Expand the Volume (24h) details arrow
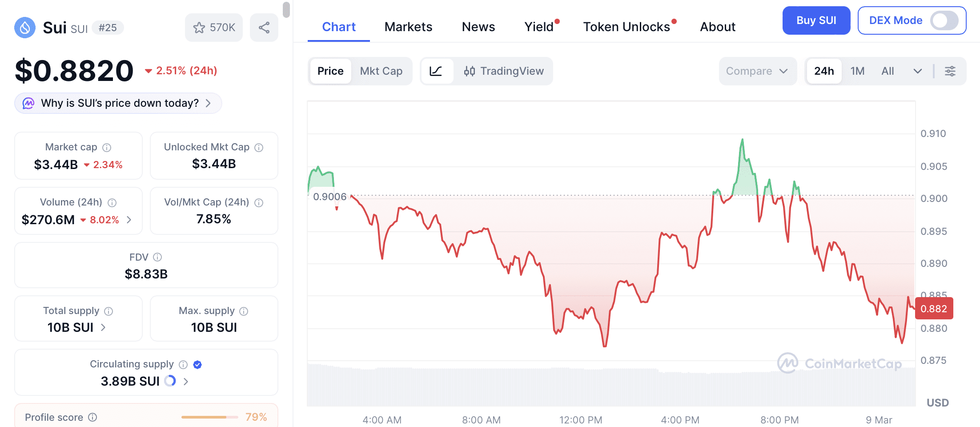The width and height of the screenshot is (980, 427). [x=129, y=220]
